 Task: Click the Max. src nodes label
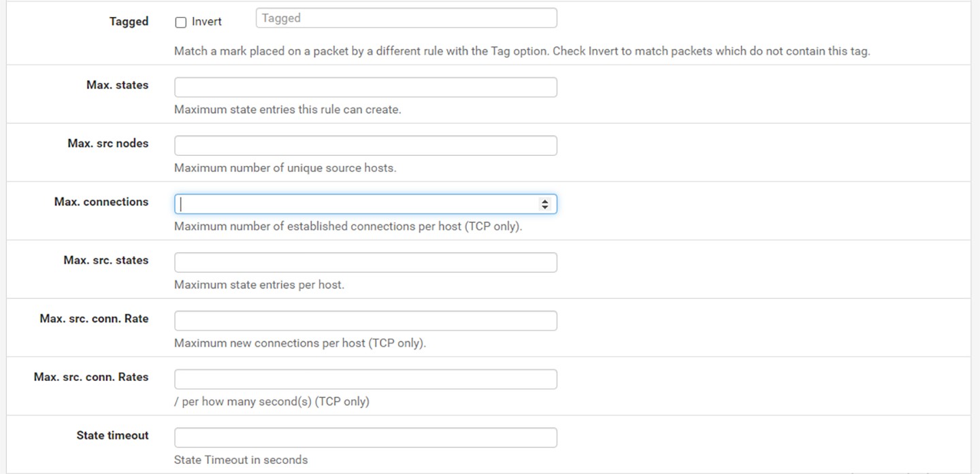click(108, 143)
